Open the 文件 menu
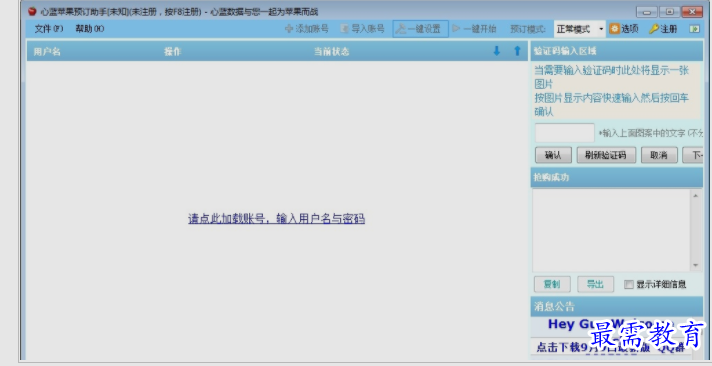The height and width of the screenshot is (366, 712). pyautogui.click(x=49, y=29)
